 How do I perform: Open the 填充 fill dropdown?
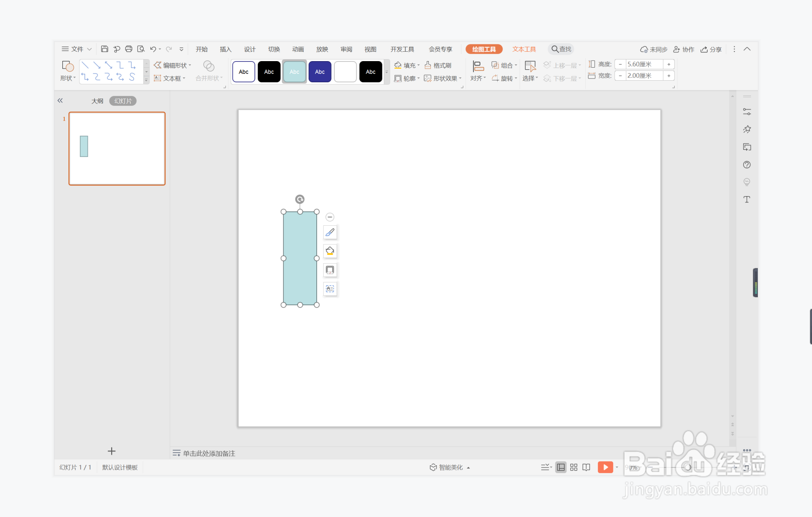407,65
